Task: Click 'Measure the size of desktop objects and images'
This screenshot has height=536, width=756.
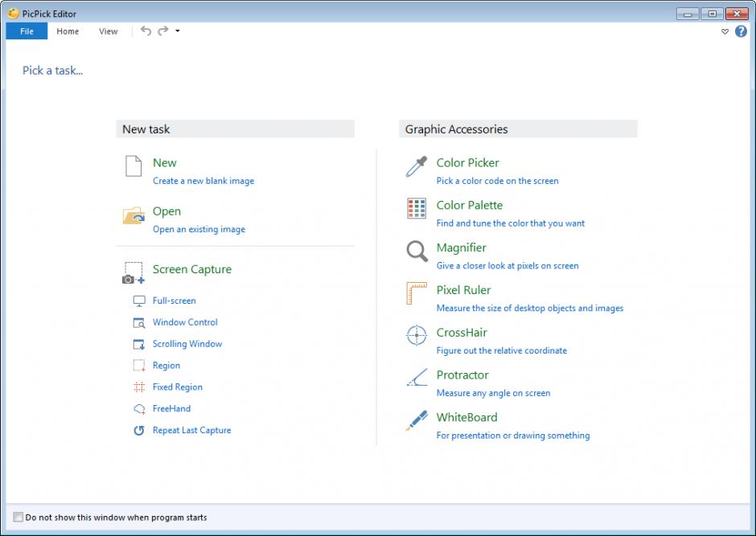Action: pyautogui.click(x=530, y=309)
